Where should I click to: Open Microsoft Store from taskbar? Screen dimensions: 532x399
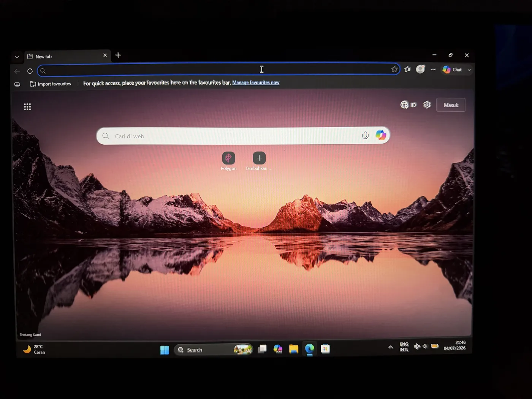[325, 348]
